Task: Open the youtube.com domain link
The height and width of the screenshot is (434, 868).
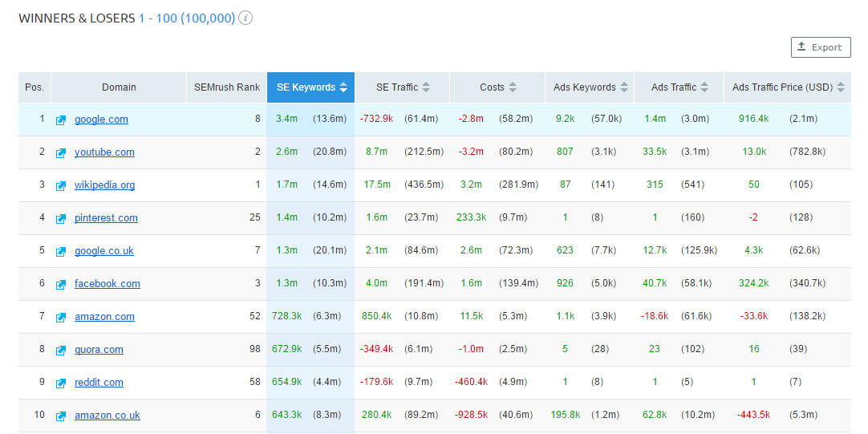Action: pyautogui.click(x=104, y=152)
